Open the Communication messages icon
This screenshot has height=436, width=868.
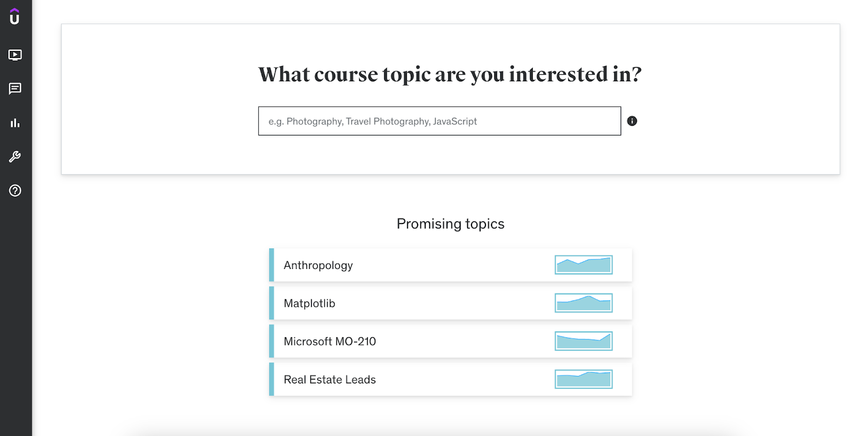tap(15, 88)
